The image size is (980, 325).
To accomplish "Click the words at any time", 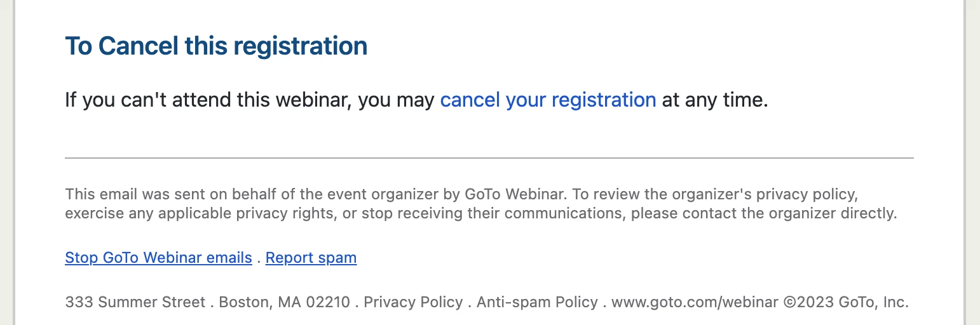I will (715, 100).
